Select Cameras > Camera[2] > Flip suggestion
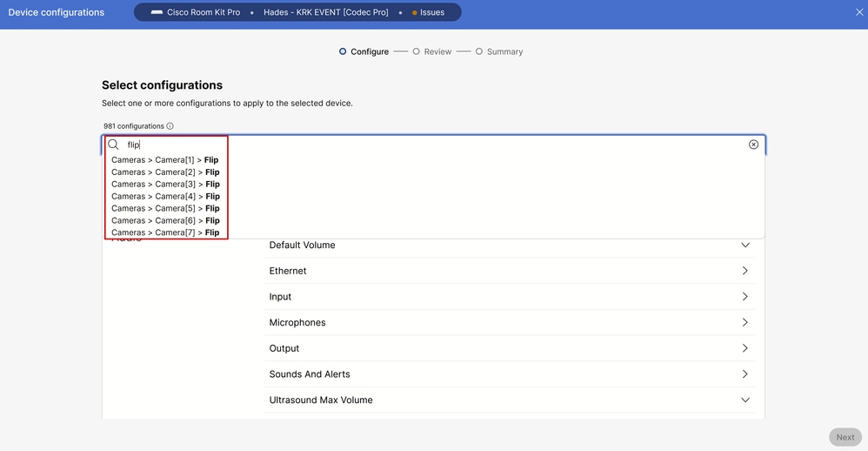The width and height of the screenshot is (868, 451). click(165, 172)
